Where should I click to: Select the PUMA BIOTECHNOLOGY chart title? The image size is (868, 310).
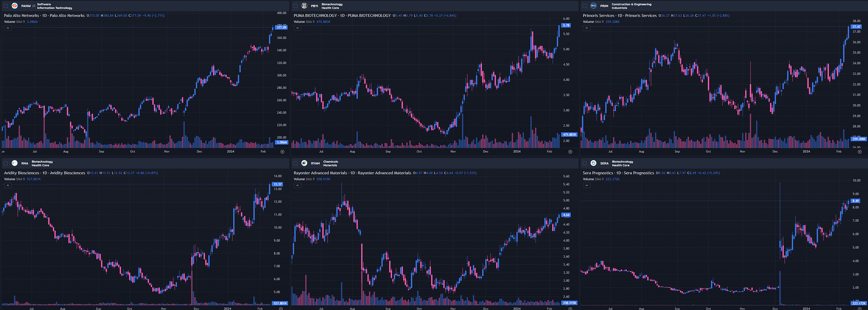(342, 16)
